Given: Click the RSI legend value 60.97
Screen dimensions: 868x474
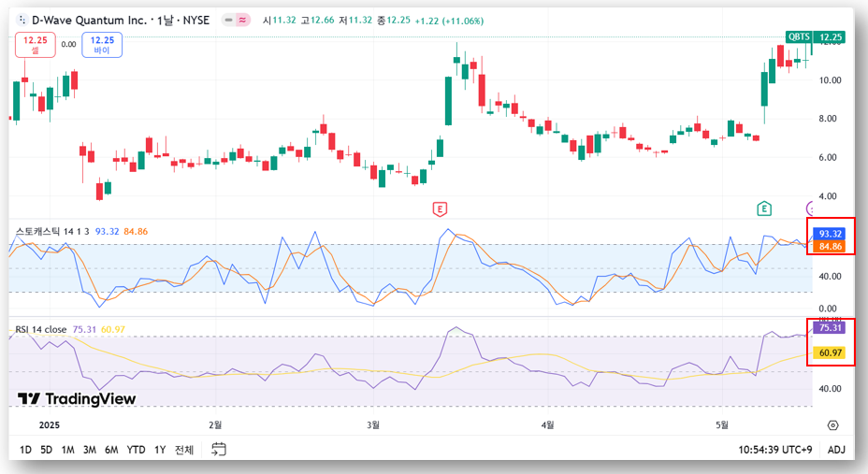Looking at the screenshot, I should (x=113, y=330).
